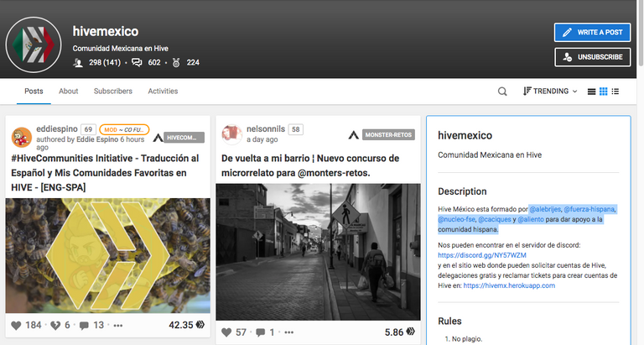
Task: Click the 184 votes count
Action: tap(34, 325)
